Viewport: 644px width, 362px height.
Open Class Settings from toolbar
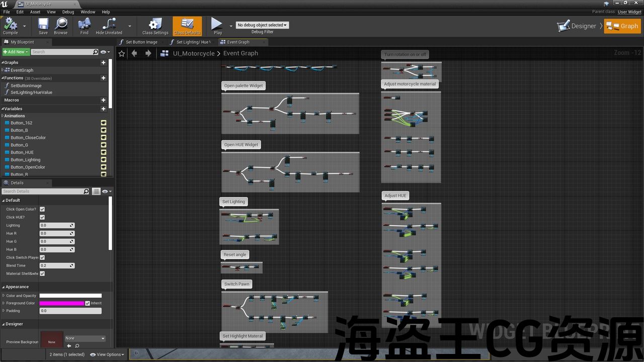155,24
